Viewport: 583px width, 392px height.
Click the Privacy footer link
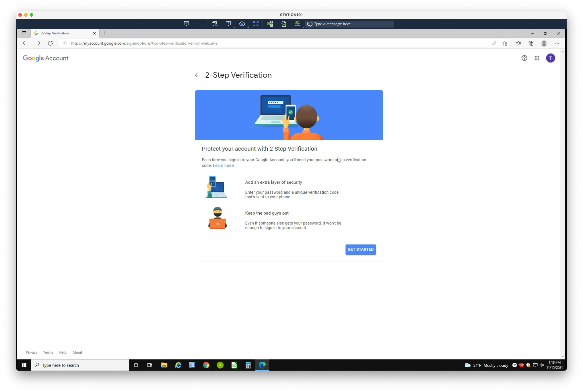32,352
